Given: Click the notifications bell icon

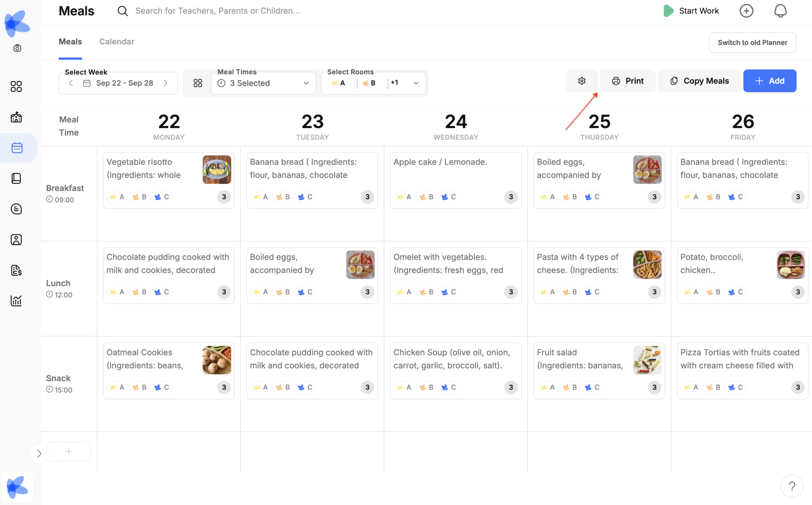Looking at the screenshot, I should (780, 11).
